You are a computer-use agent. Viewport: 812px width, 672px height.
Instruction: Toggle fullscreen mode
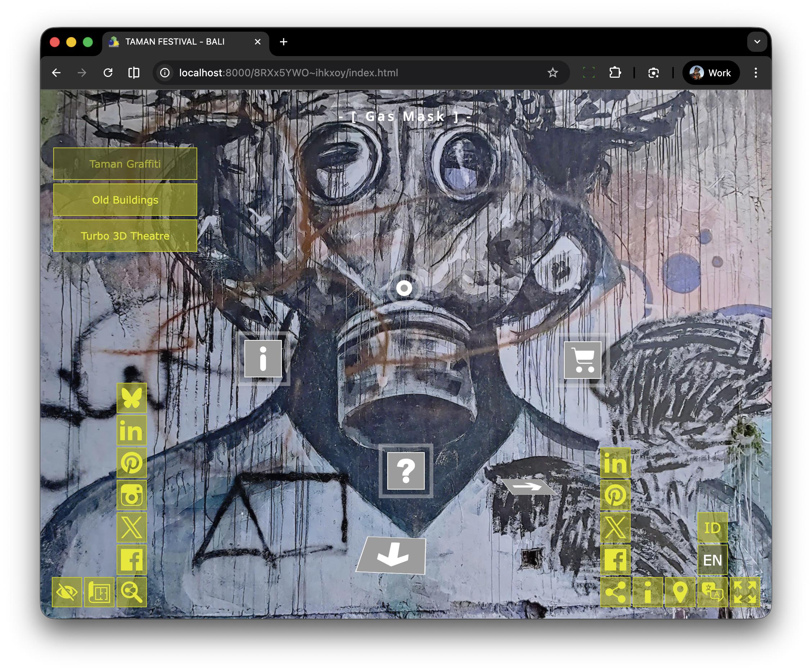click(745, 592)
